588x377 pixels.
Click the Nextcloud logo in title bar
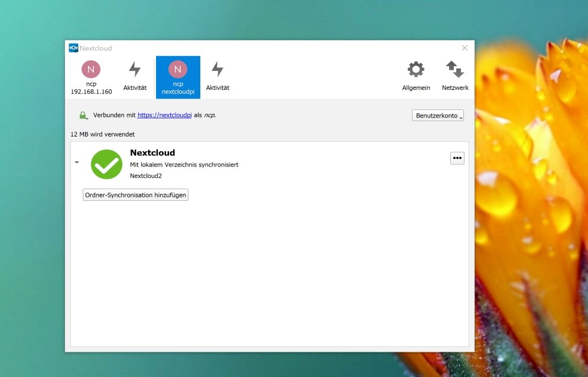pos(73,48)
